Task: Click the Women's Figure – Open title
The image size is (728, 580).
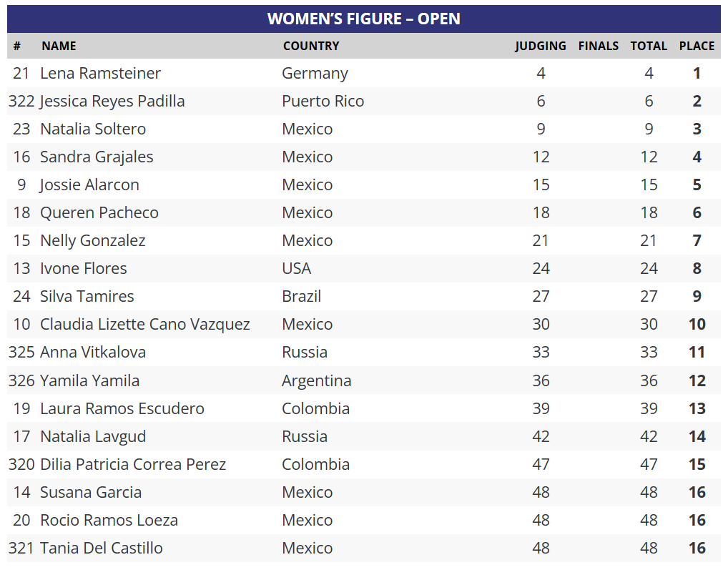Action: pyautogui.click(x=364, y=19)
